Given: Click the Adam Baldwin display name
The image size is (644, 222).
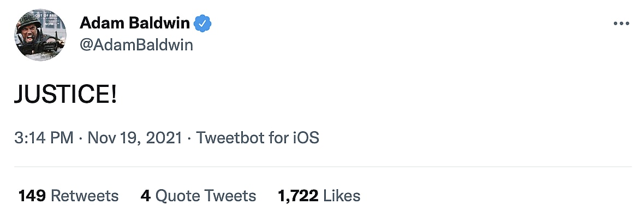Looking at the screenshot, I should point(135,24).
